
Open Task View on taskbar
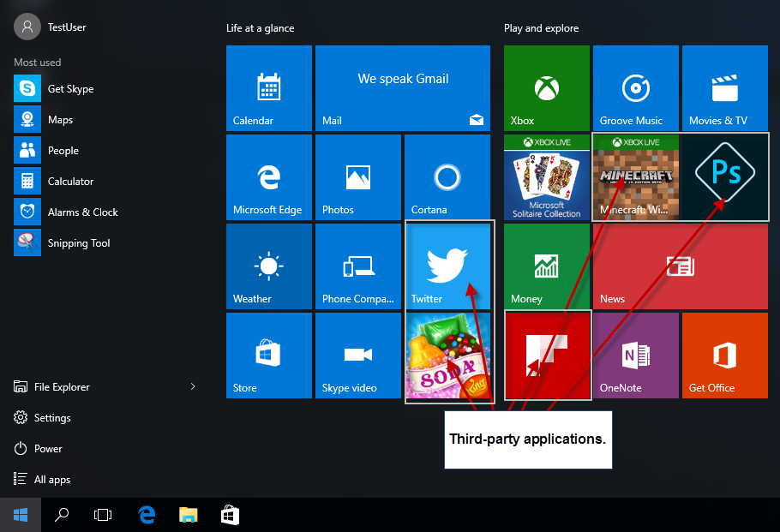pyautogui.click(x=103, y=515)
